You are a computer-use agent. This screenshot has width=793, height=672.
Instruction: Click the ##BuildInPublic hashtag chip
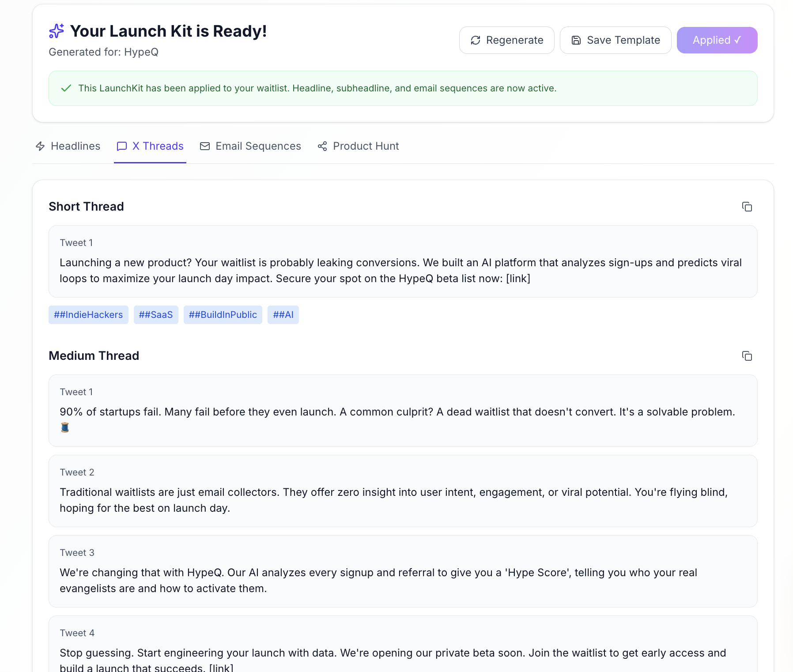tap(223, 315)
